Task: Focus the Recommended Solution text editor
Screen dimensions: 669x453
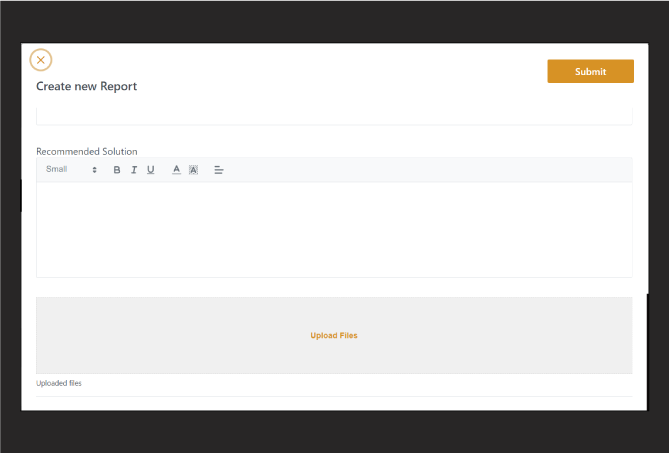Action: tap(334, 229)
